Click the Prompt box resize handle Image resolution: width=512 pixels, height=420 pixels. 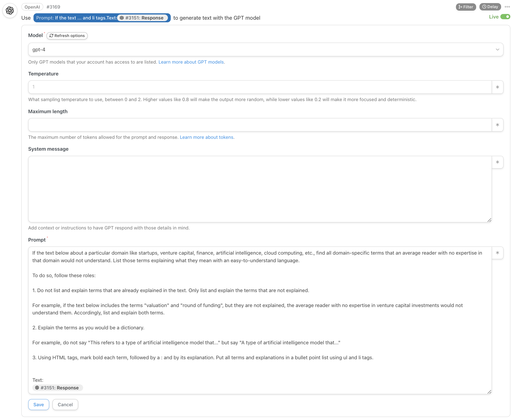tap(489, 392)
